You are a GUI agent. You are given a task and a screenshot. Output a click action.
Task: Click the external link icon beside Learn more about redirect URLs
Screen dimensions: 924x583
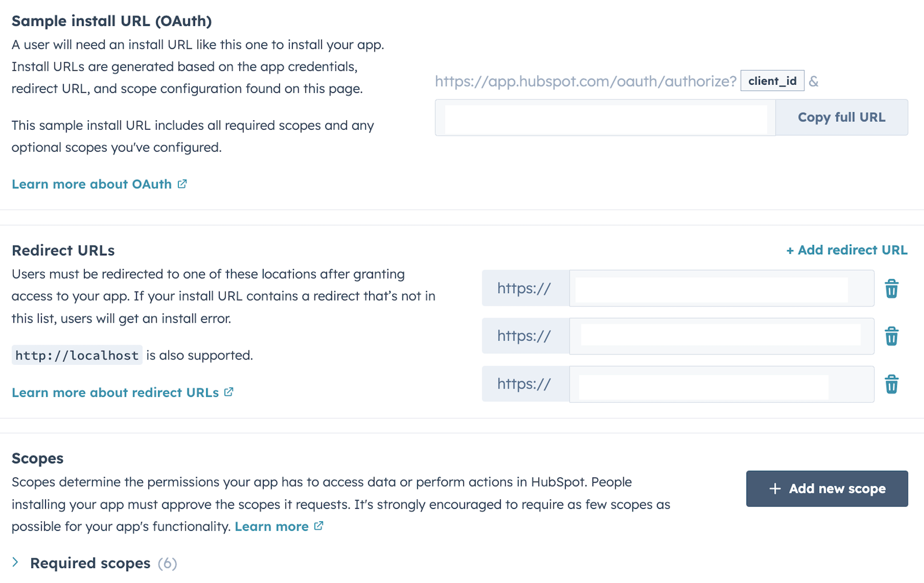point(229,392)
